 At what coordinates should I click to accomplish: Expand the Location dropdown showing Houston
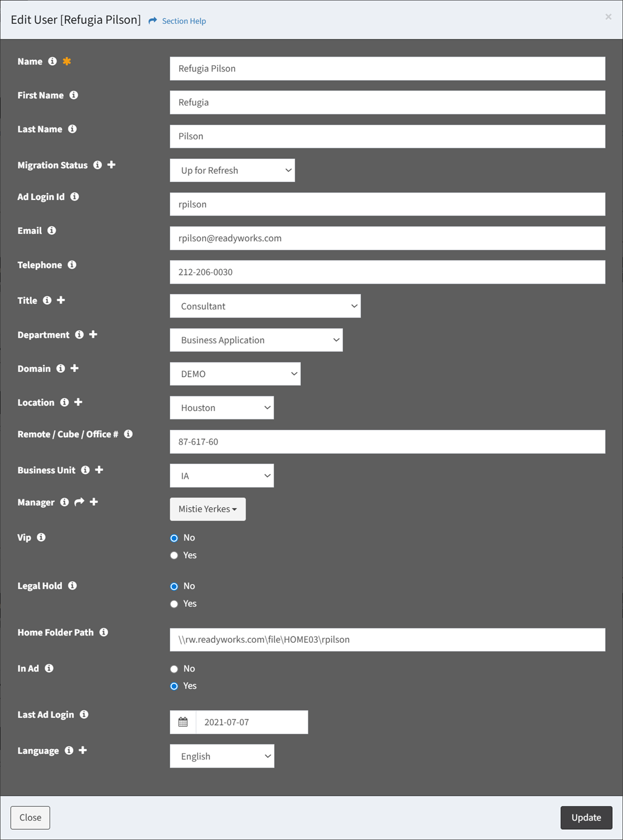222,408
